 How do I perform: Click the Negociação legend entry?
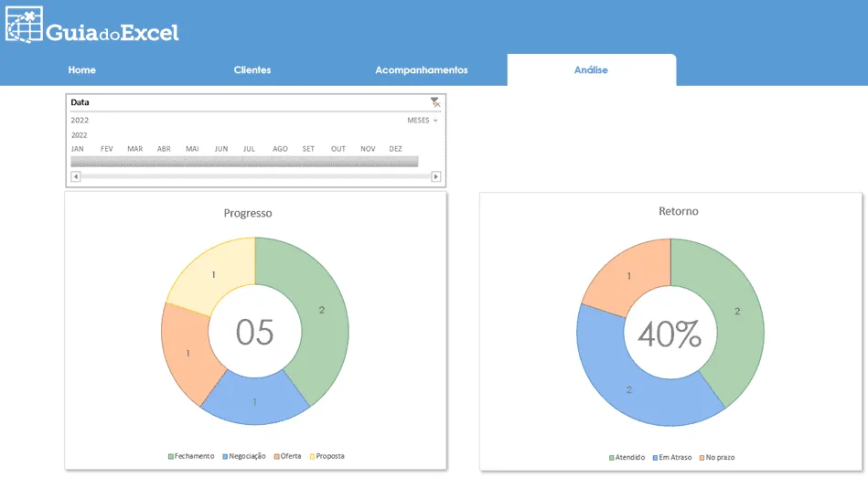(x=243, y=456)
